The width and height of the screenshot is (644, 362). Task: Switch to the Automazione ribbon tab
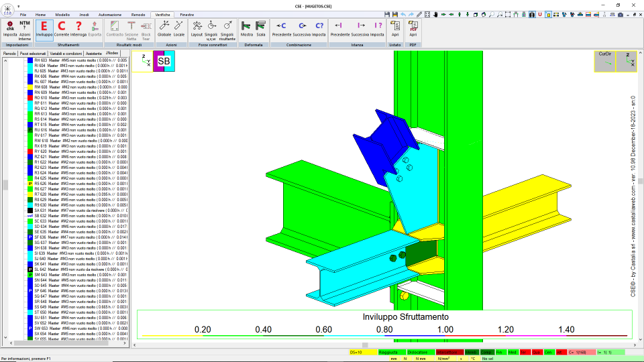pyautogui.click(x=109, y=15)
